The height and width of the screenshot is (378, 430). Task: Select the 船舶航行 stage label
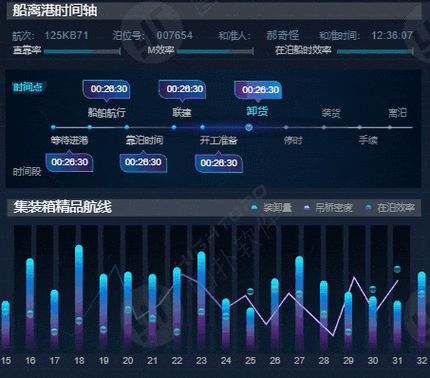[107, 113]
